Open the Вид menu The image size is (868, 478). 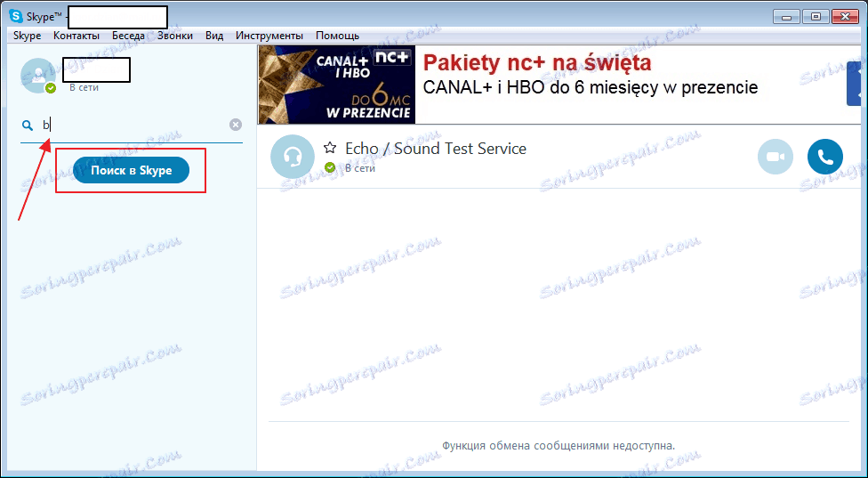[x=214, y=36]
